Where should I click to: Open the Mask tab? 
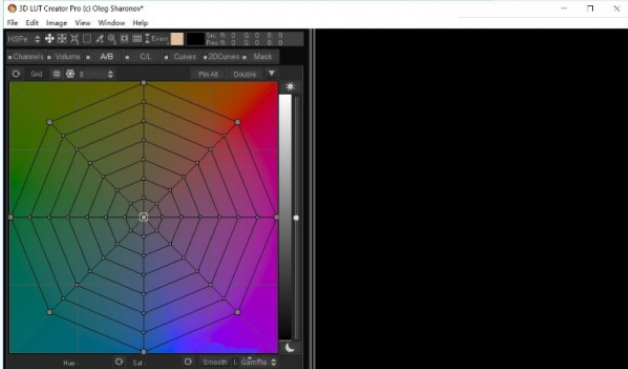[x=263, y=57]
